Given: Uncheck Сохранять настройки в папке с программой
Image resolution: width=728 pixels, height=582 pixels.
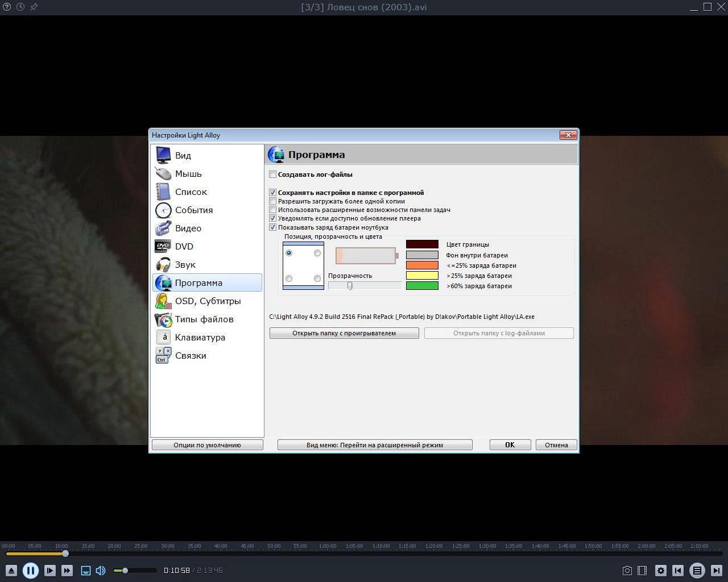Looking at the screenshot, I should (x=273, y=193).
